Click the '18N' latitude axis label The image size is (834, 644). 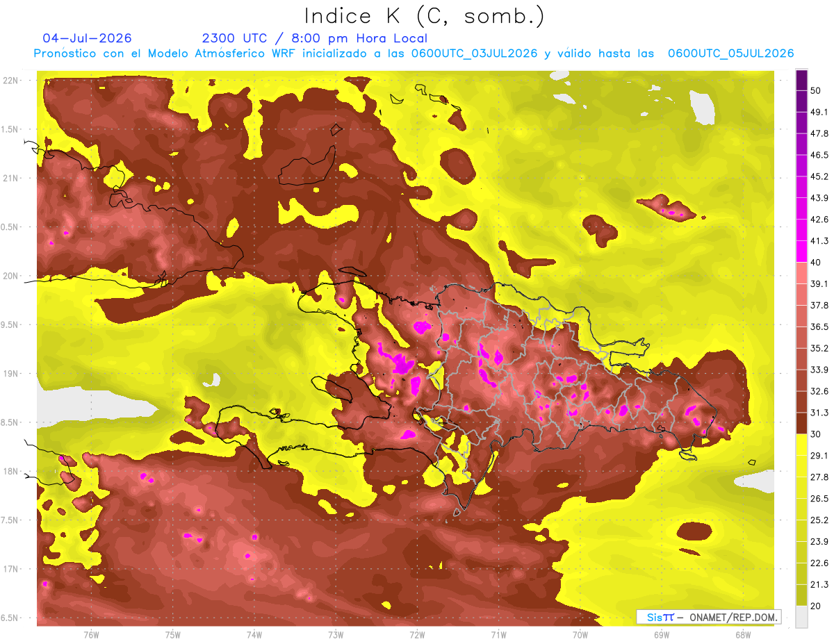point(11,472)
